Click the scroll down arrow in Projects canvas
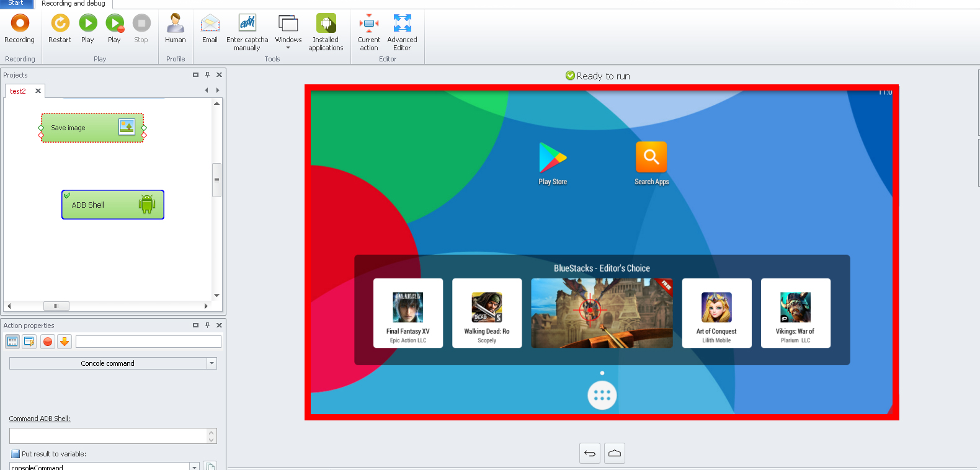This screenshot has height=470, width=980. 216,296
